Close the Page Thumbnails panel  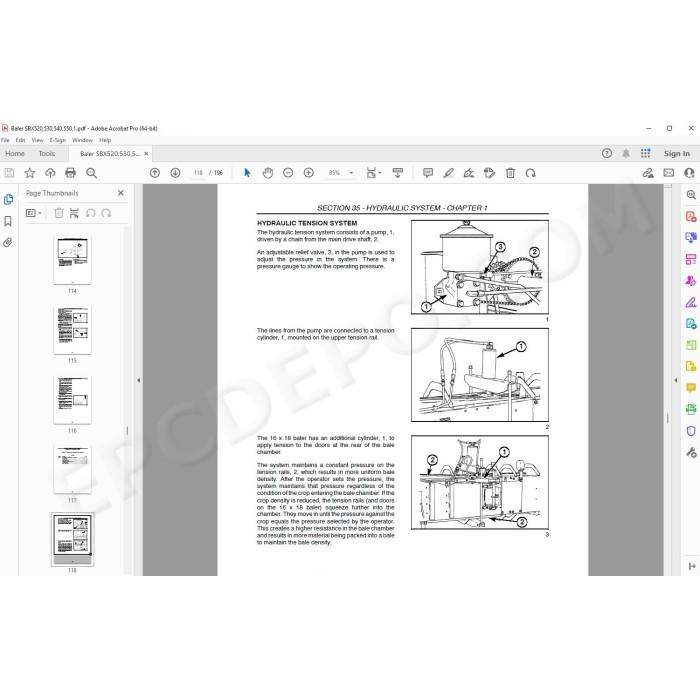click(x=121, y=193)
